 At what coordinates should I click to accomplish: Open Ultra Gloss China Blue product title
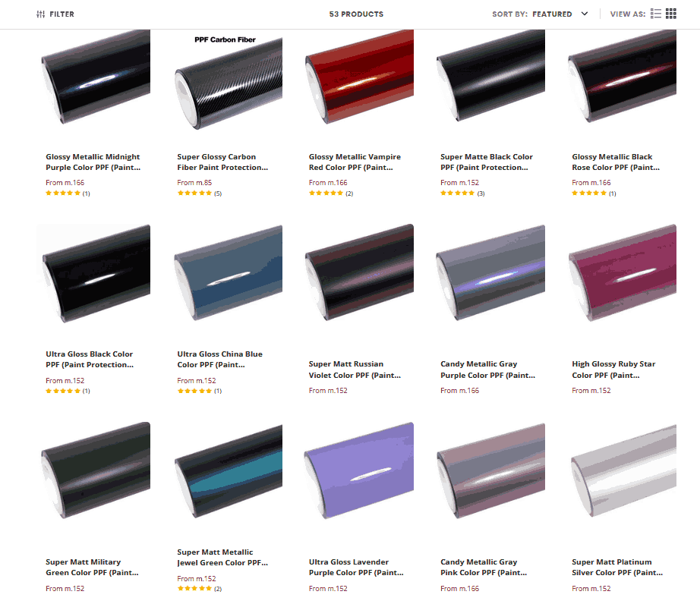[x=219, y=360]
